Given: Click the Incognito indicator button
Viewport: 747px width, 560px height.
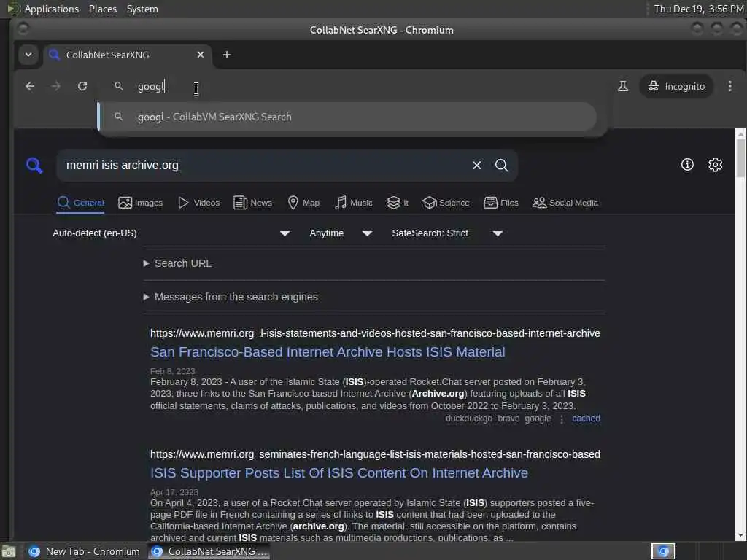Looking at the screenshot, I should coord(676,86).
